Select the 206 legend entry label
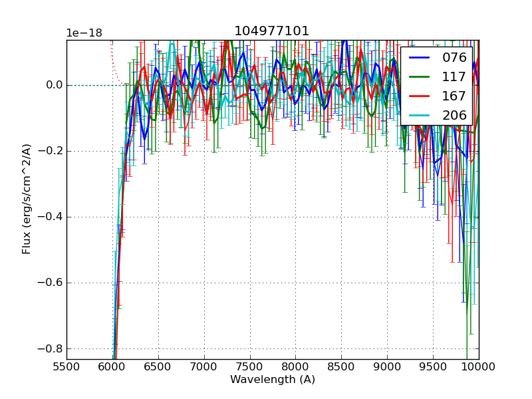 [454, 115]
